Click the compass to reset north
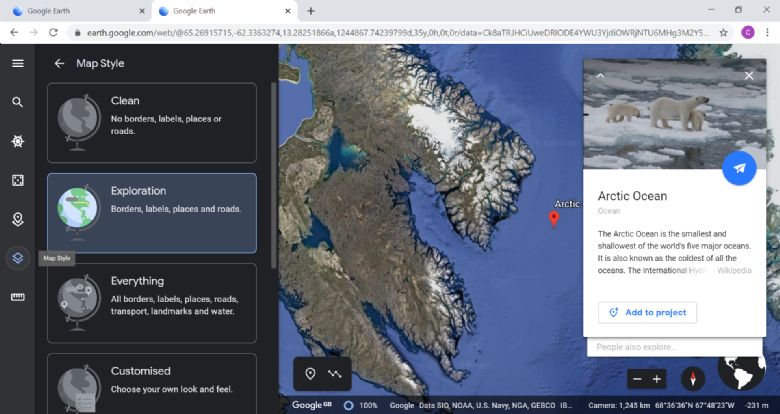This screenshot has width=780, height=414. click(692, 379)
